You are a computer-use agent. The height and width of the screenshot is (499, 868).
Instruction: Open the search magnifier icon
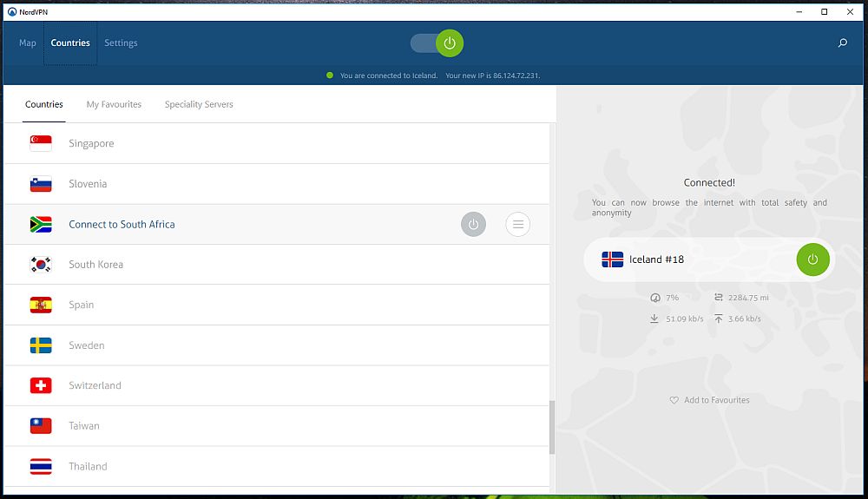click(x=843, y=43)
